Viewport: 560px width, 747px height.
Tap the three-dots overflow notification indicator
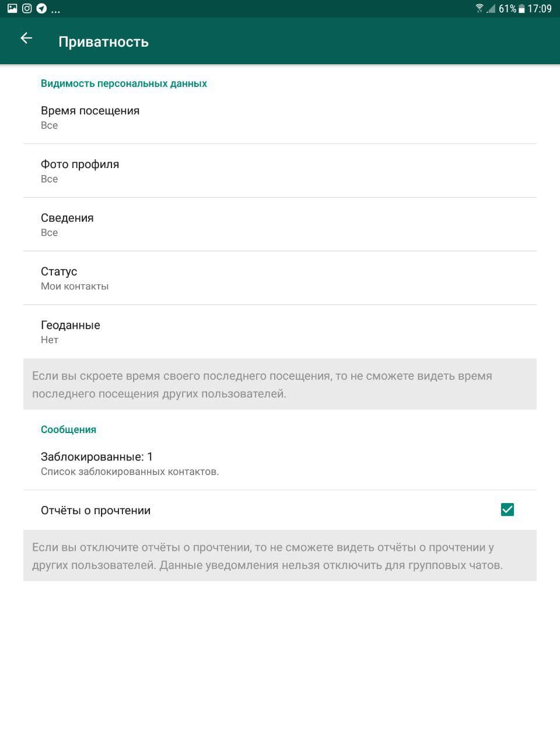pyautogui.click(x=56, y=10)
